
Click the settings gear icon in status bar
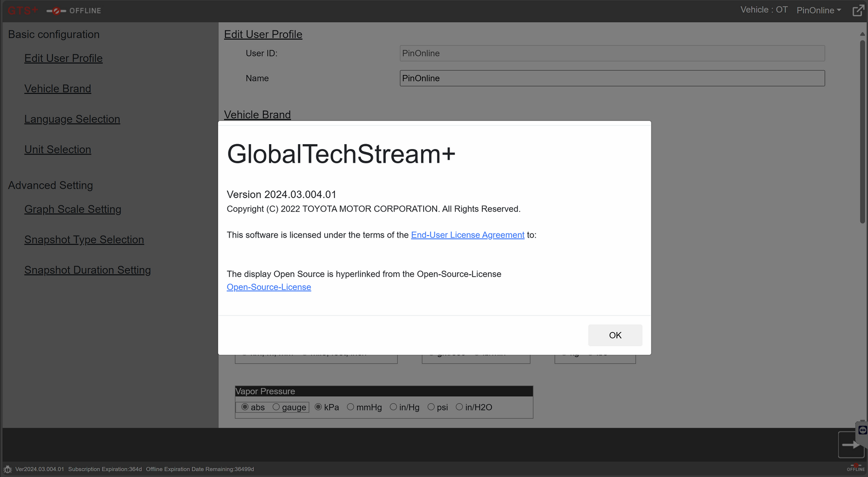pos(8,469)
